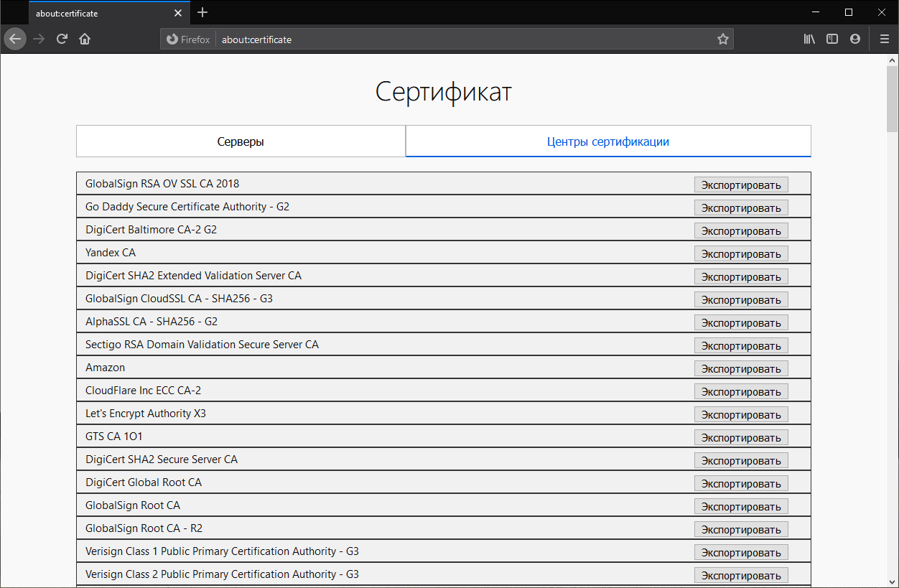Click 'GlobalSign RSA OV SSL CA 2018' text
899x588 pixels.
[x=162, y=184]
